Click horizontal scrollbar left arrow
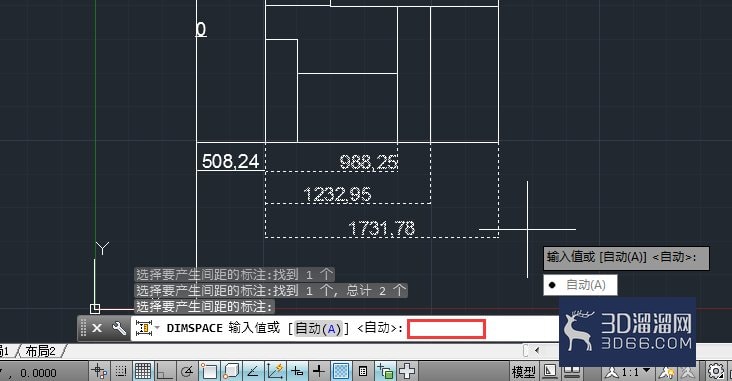 pos(537,350)
